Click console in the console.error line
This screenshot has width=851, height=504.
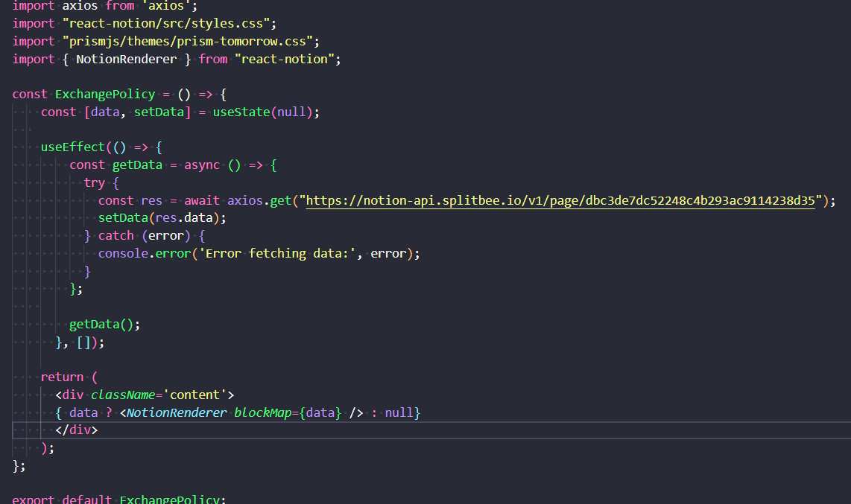point(123,254)
